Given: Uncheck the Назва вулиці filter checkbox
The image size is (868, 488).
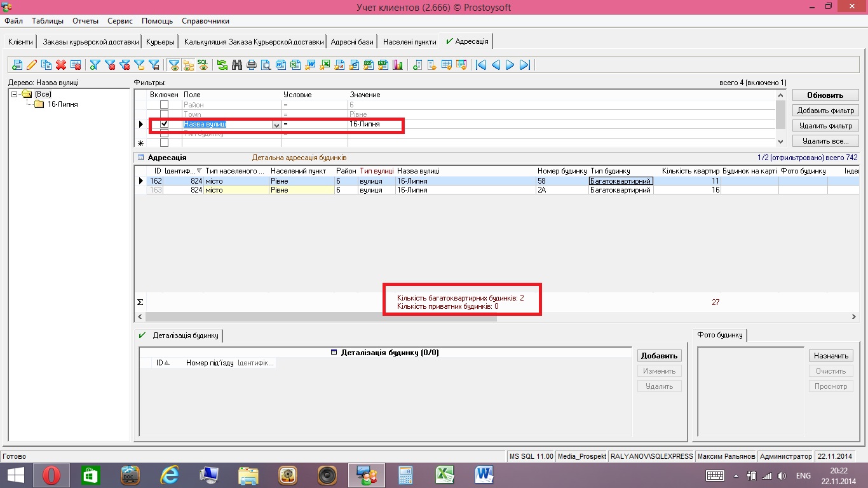Looking at the screenshot, I should pyautogui.click(x=164, y=124).
